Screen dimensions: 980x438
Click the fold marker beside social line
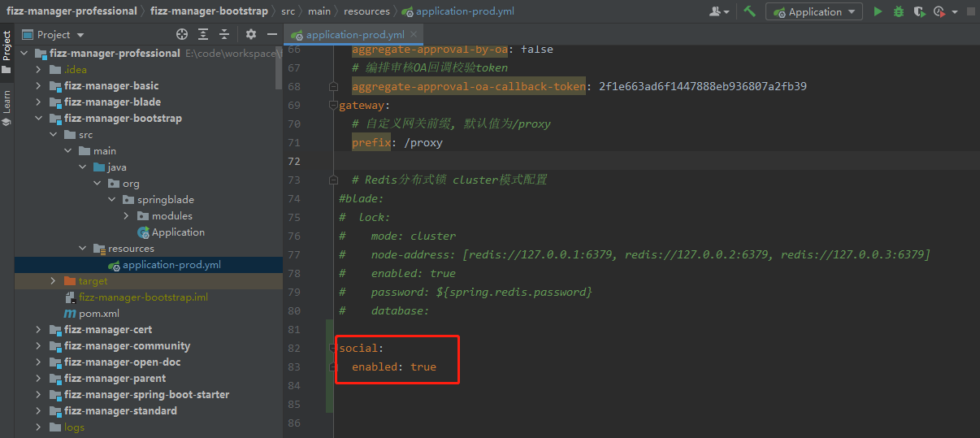333,348
